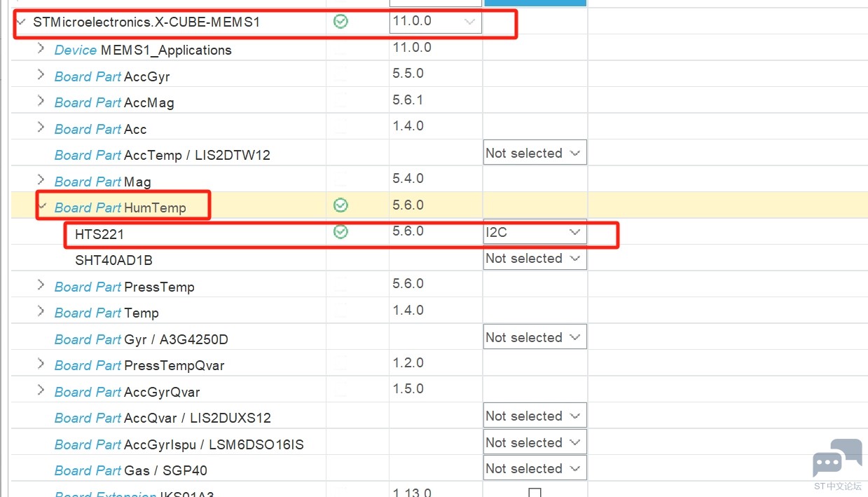The image size is (868, 497).
Task: Expand the Board Part AccGyr node
Action: pos(41,76)
